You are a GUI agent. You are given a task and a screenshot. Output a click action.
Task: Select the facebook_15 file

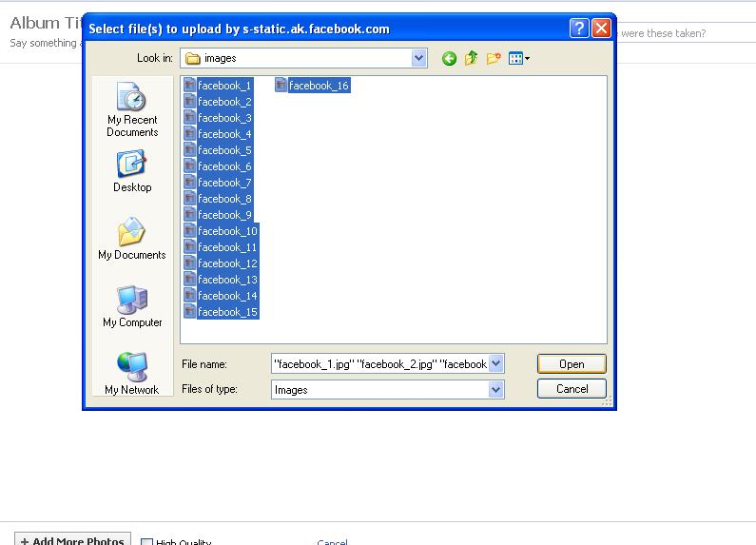[x=222, y=312]
